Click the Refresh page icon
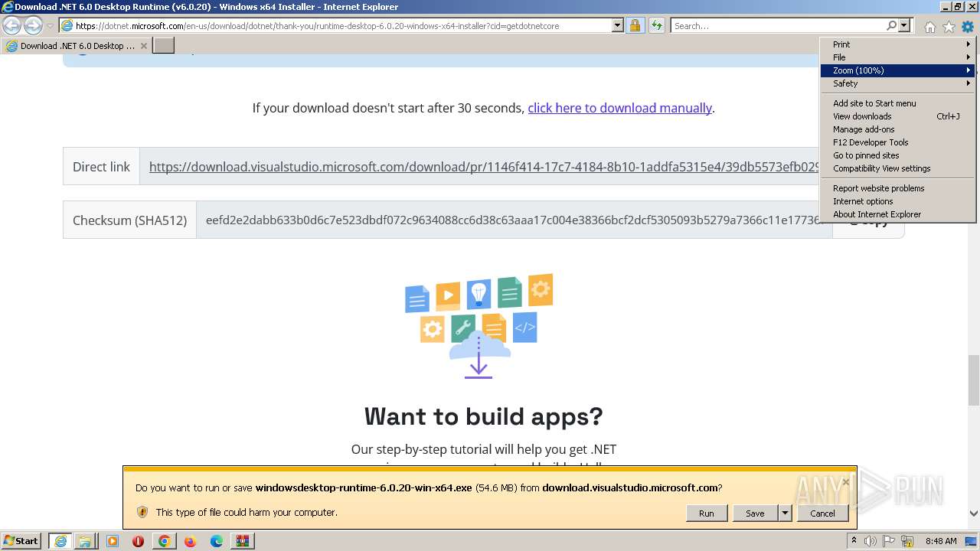The image size is (980, 551). 656,25
